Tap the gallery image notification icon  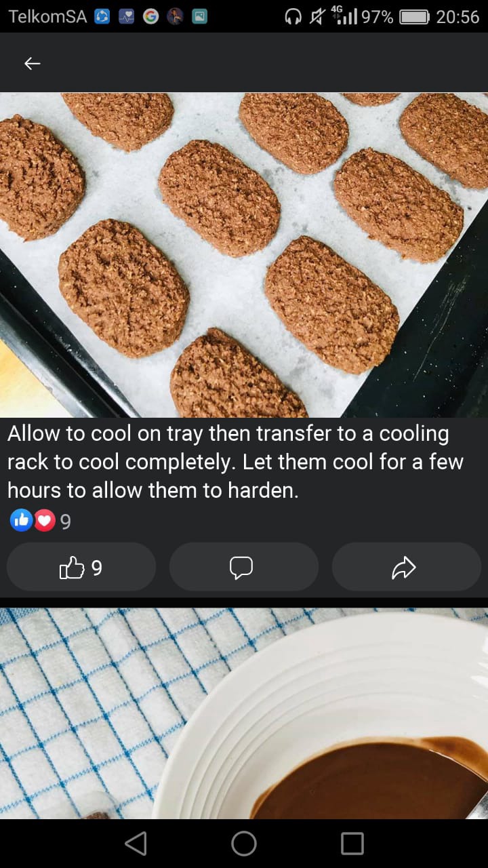click(199, 17)
